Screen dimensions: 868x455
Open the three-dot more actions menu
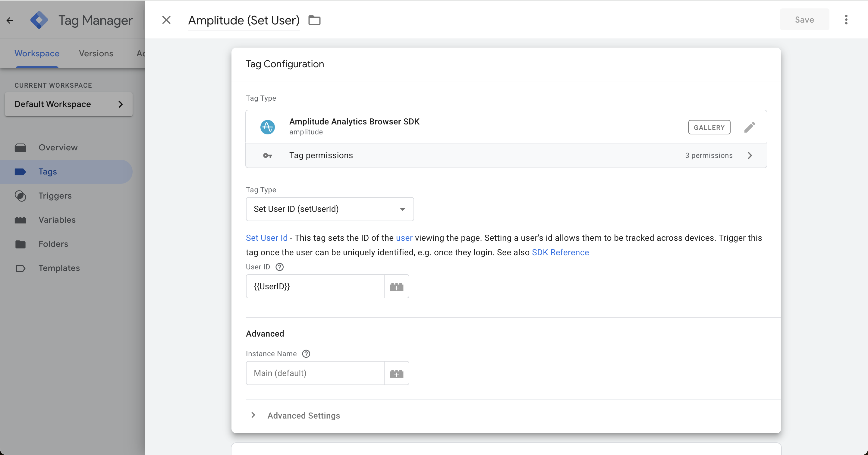846,20
